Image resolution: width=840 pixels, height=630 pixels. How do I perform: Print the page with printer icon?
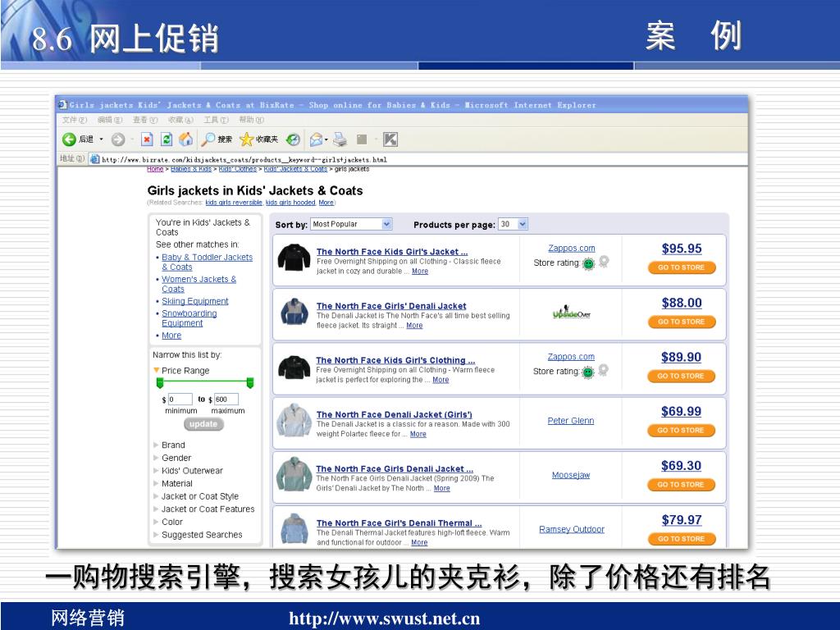[340, 139]
